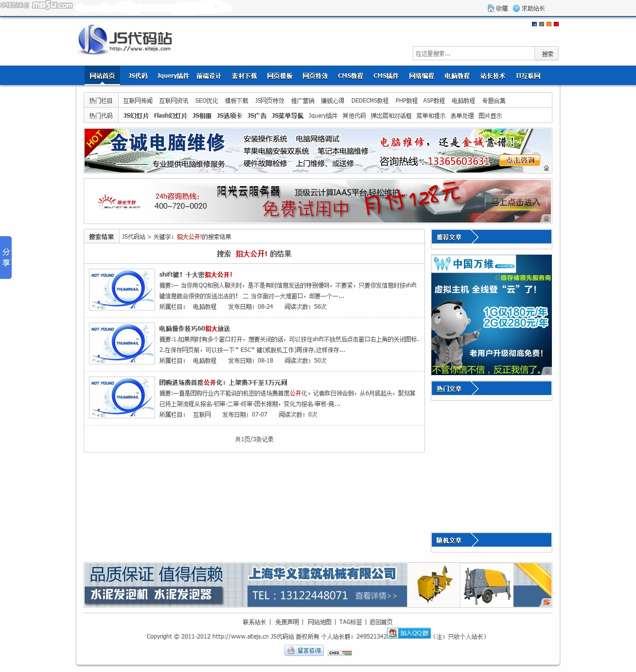Viewport: 636px width, 672px height.
Task: Choose the orange theme color swatch
Action: pyautogui.click(x=549, y=24)
